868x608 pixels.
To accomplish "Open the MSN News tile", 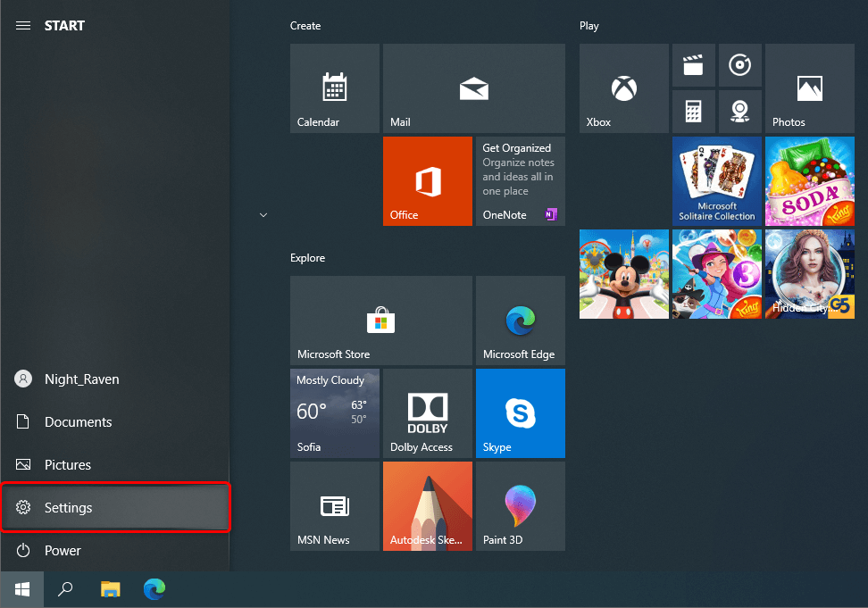I will click(x=334, y=506).
